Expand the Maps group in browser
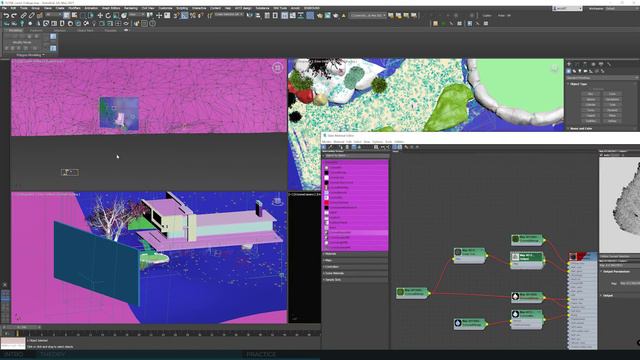 (355, 260)
